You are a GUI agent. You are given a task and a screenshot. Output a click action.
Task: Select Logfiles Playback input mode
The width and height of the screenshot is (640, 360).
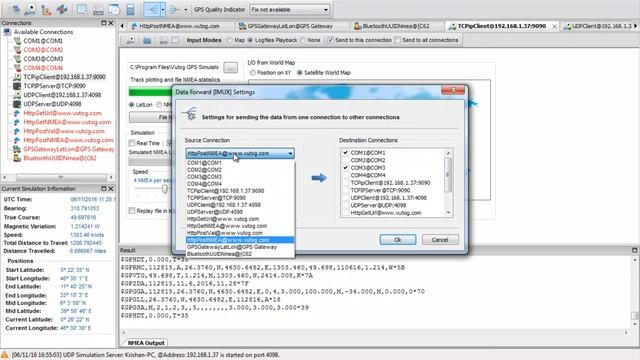tap(250, 40)
